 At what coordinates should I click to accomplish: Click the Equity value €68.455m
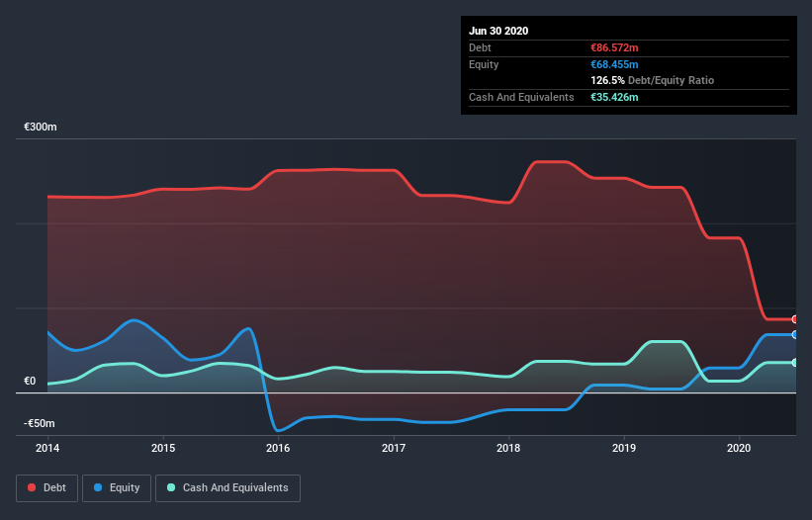614,64
